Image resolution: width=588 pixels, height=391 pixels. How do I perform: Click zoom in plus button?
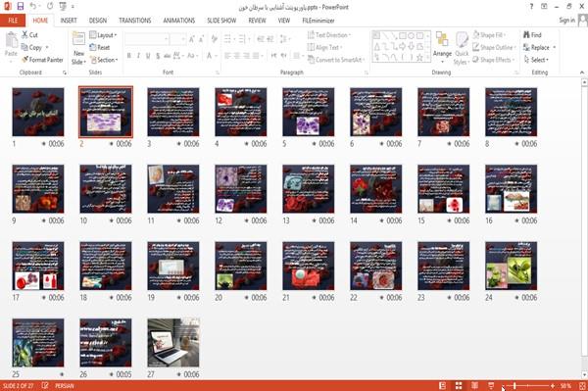click(553, 386)
